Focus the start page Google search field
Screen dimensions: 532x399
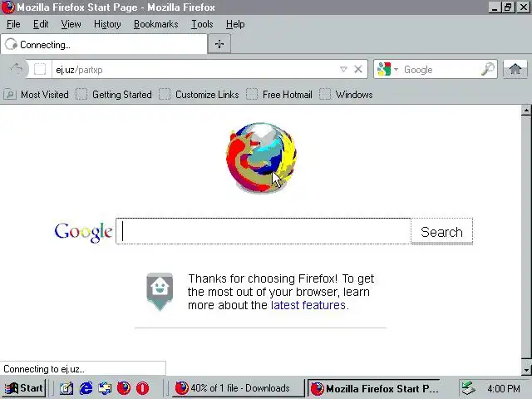pyautogui.click(x=264, y=231)
